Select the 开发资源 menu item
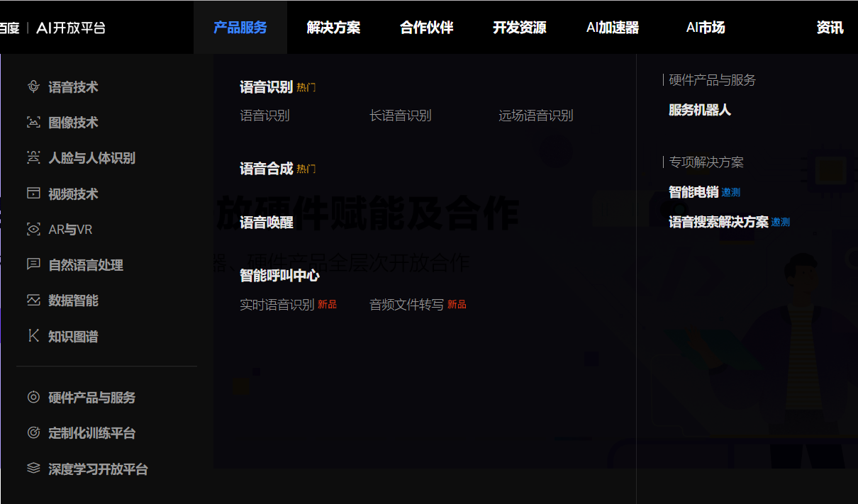858x504 pixels. click(518, 27)
